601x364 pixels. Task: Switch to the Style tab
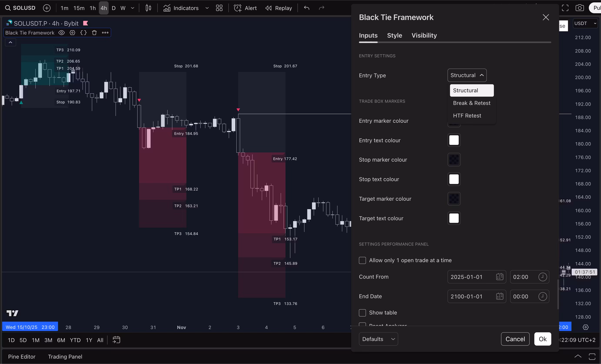pos(394,36)
